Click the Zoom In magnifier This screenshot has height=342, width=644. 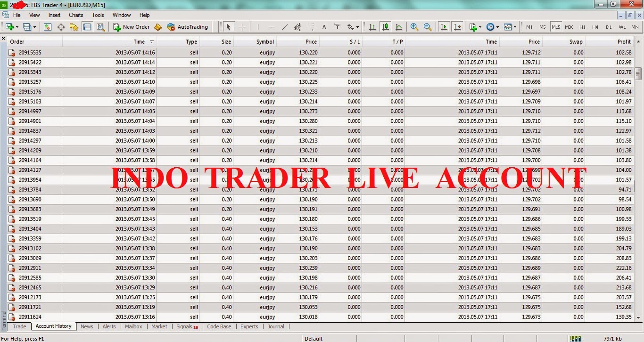pos(414,27)
